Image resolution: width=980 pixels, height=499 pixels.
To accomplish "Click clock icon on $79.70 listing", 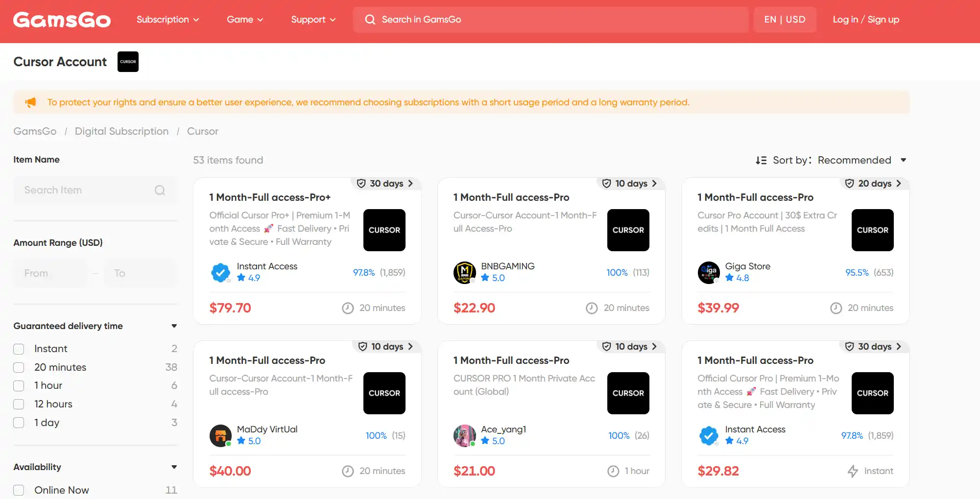I will pos(348,308).
